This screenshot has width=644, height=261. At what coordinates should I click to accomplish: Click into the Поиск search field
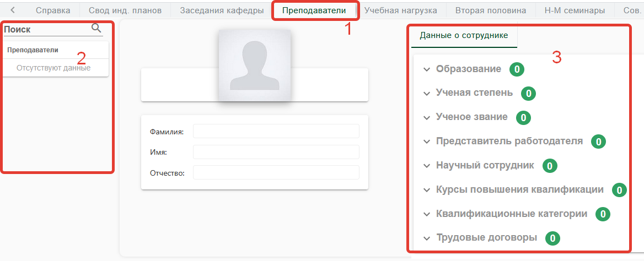[x=47, y=30]
